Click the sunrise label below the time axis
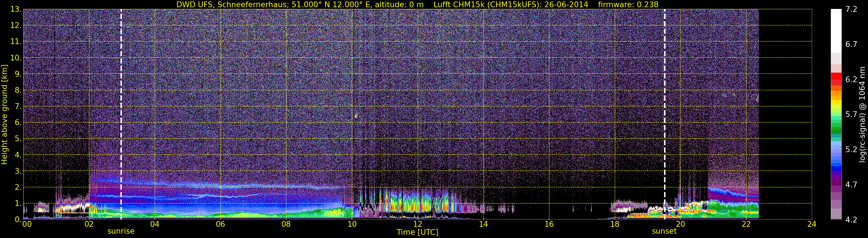Image resolution: width=868 pixels, height=238 pixels. [x=121, y=231]
